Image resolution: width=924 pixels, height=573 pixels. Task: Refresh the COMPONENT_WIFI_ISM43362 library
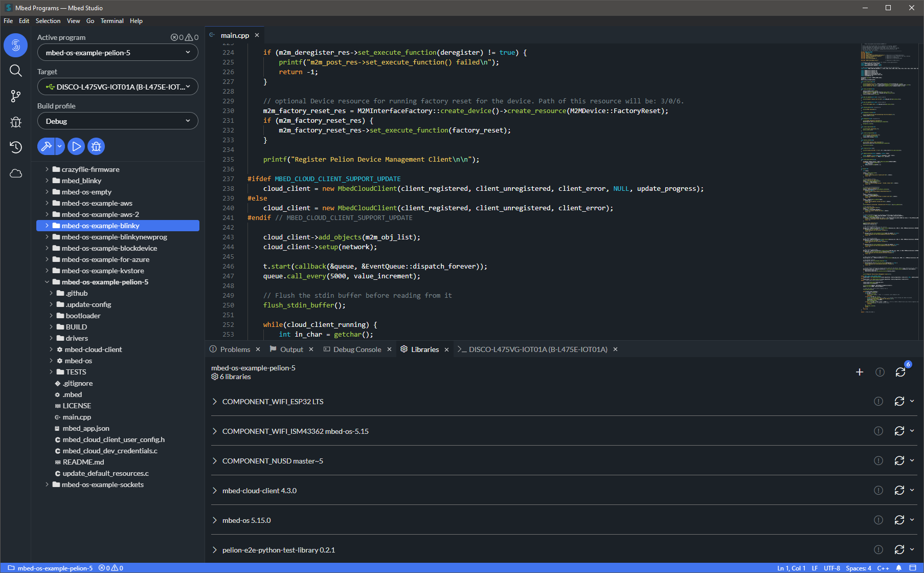[899, 431]
